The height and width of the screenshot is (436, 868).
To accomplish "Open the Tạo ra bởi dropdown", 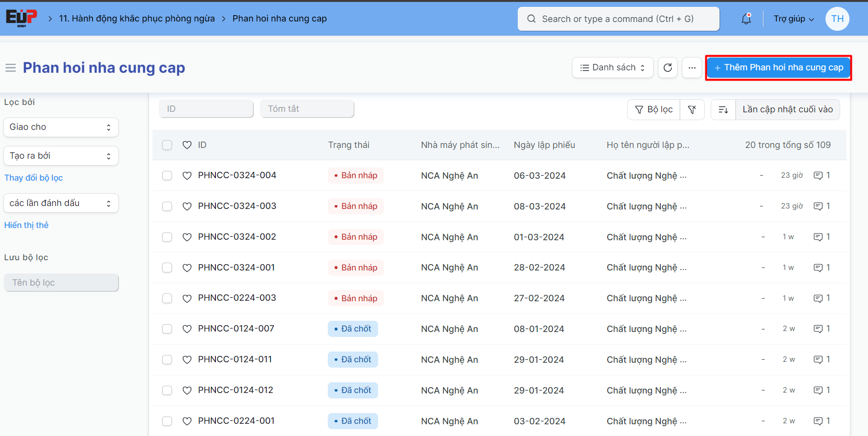I will click(61, 156).
